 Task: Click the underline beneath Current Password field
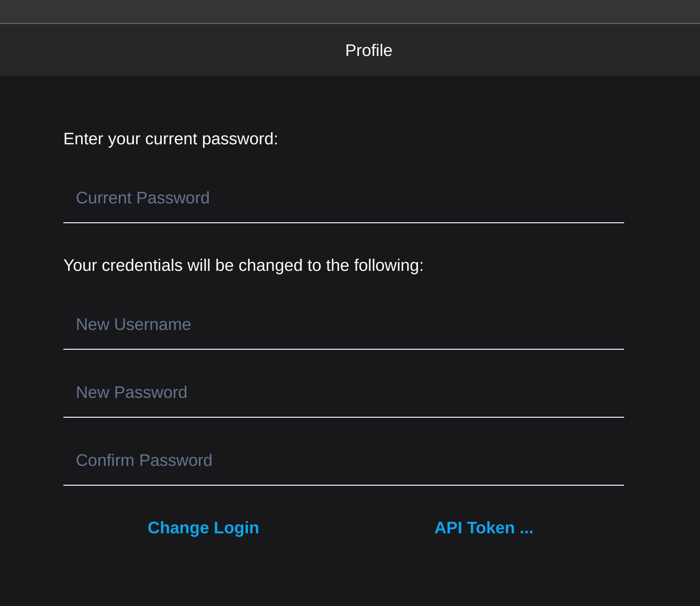(x=344, y=223)
